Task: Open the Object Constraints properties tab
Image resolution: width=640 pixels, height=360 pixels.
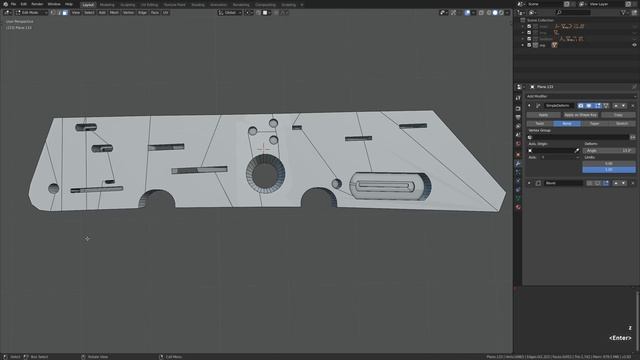Action: click(518, 189)
